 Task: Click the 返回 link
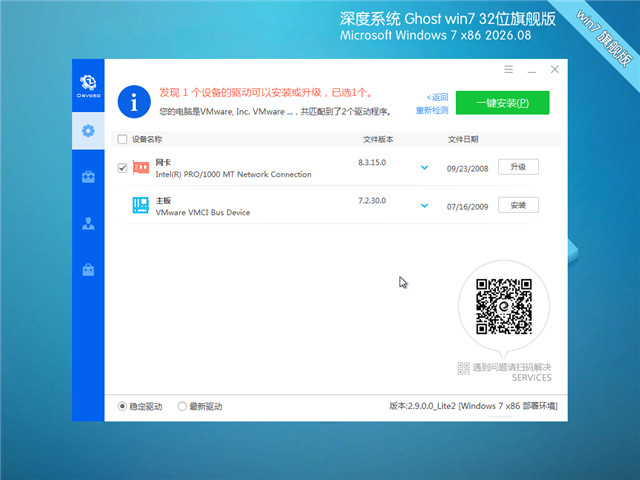point(437,97)
